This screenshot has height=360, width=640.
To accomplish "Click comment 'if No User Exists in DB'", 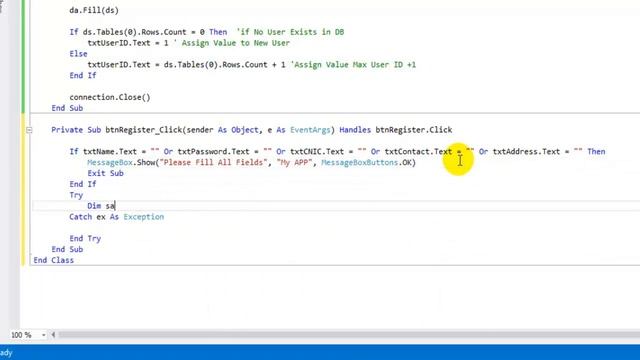I will (x=290, y=32).
